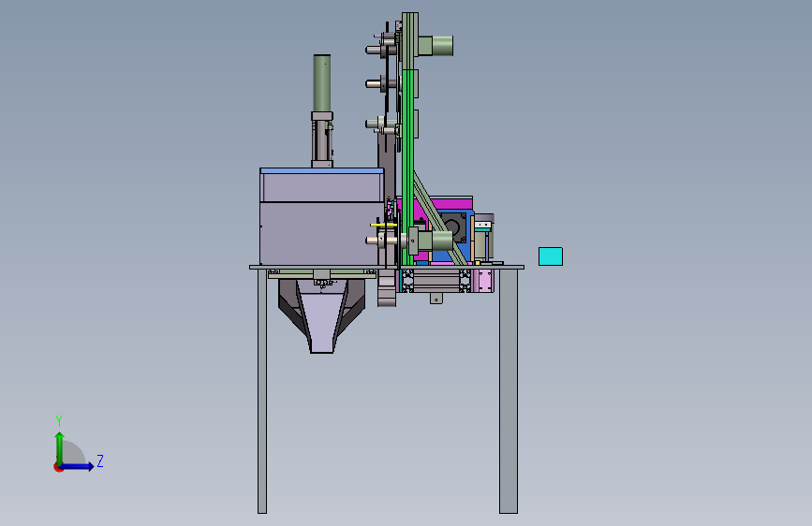Select the magenta housing behind the belt
This screenshot has width=812, height=526.
click(x=454, y=203)
